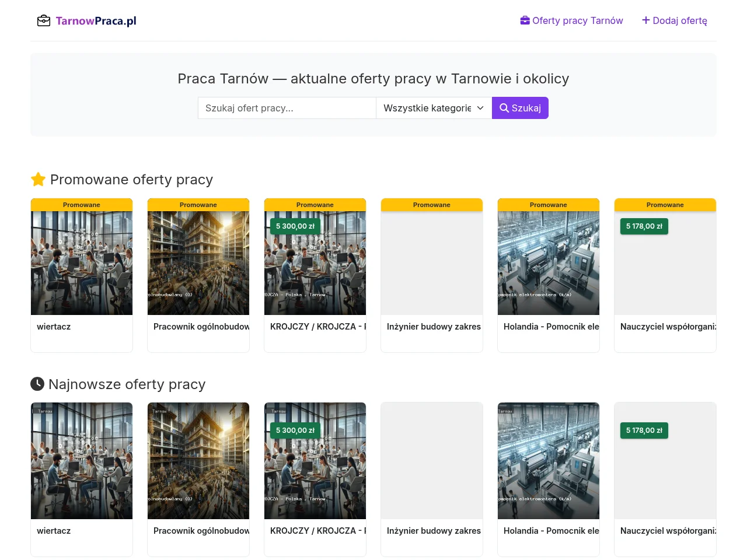This screenshot has height=560, width=747.
Task: Open promoted Holandia - Pomocnik image
Action: [x=549, y=263]
